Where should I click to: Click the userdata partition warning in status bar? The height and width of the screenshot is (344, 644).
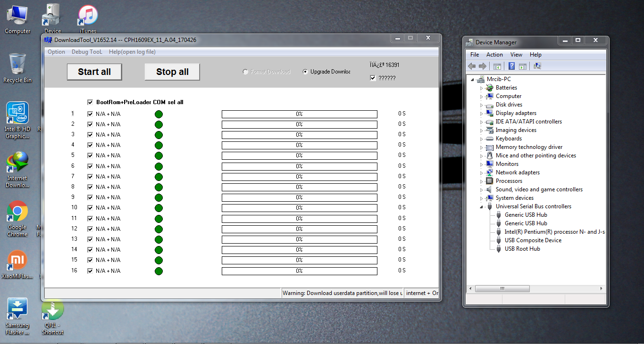(x=343, y=293)
